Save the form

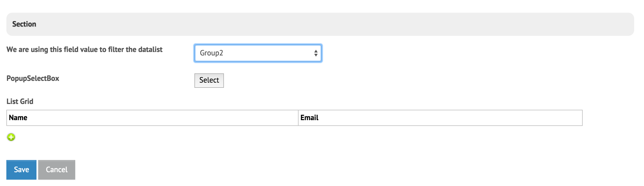(x=21, y=170)
